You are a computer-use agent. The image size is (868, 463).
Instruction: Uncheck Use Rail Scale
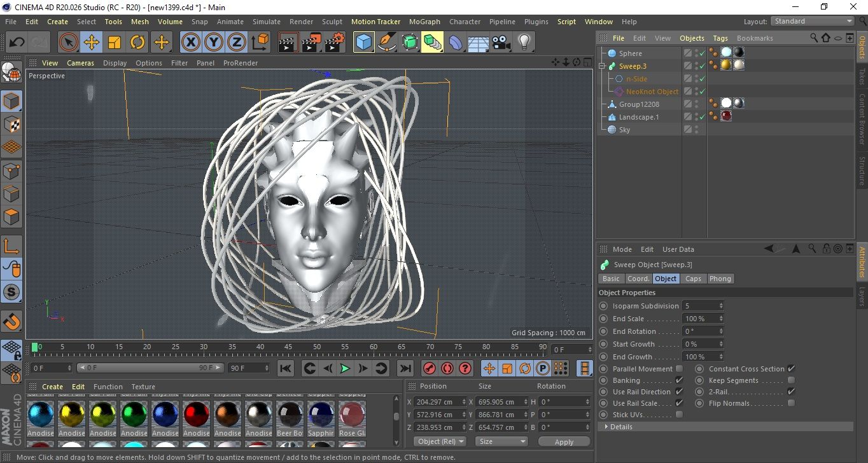679,403
